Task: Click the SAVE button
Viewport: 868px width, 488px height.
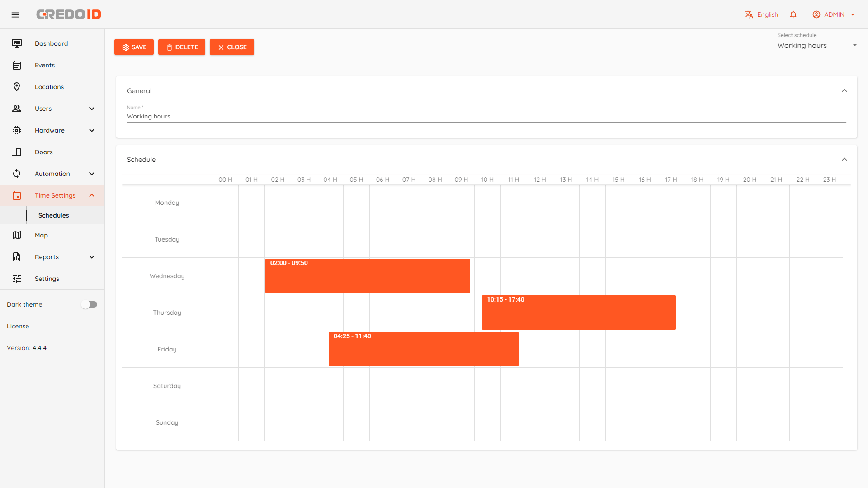Action: pyautogui.click(x=134, y=47)
